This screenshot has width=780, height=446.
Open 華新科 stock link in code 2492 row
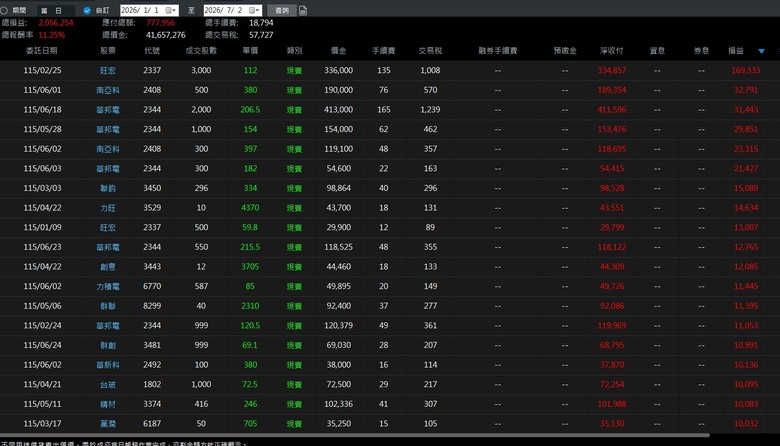(x=108, y=365)
